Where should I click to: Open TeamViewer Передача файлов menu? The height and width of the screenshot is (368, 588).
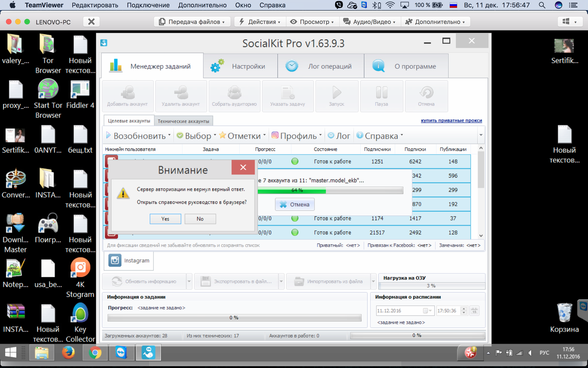pos(192,22)
